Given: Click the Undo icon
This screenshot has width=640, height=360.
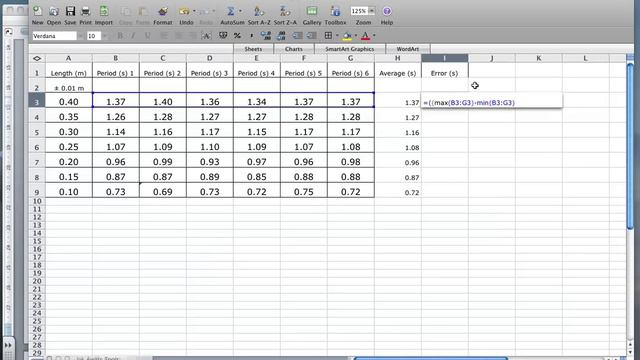Looking at the screenshot, I should [184, 11].
